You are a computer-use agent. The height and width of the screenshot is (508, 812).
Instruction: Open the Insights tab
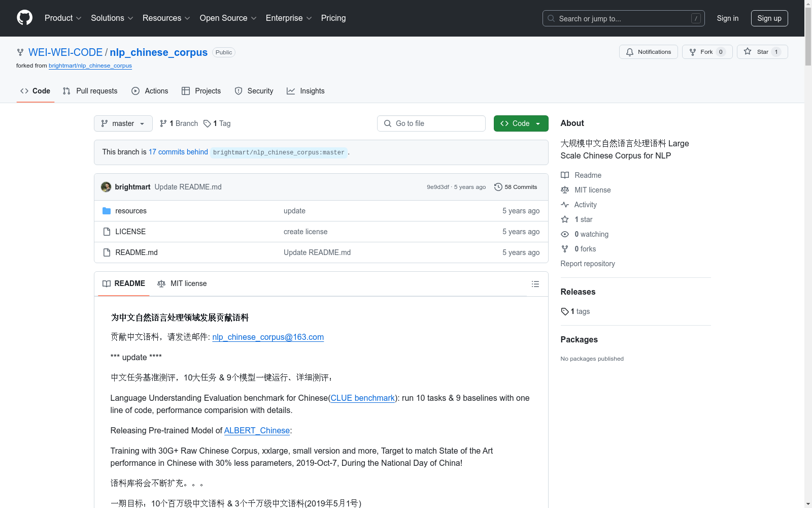(306, 91)
